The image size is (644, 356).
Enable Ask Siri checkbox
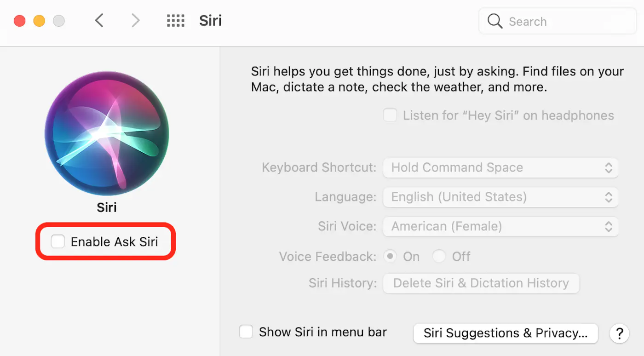[57, 241]
